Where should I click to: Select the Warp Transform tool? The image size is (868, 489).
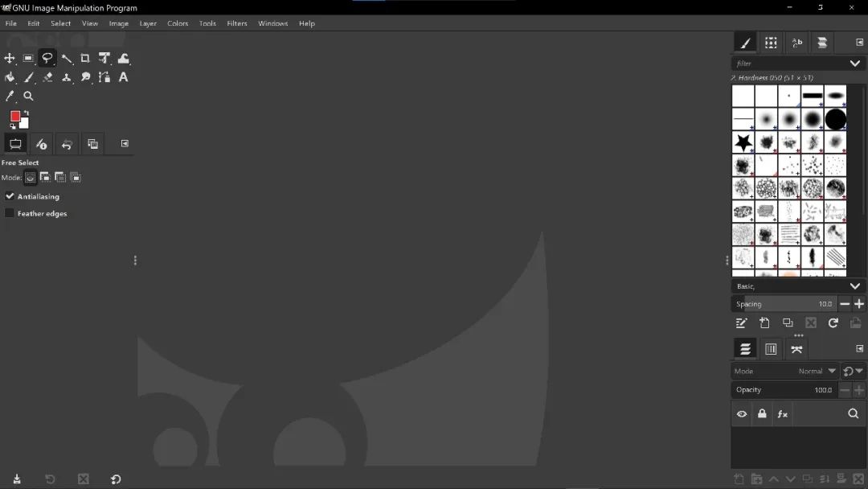pos(124,58)
